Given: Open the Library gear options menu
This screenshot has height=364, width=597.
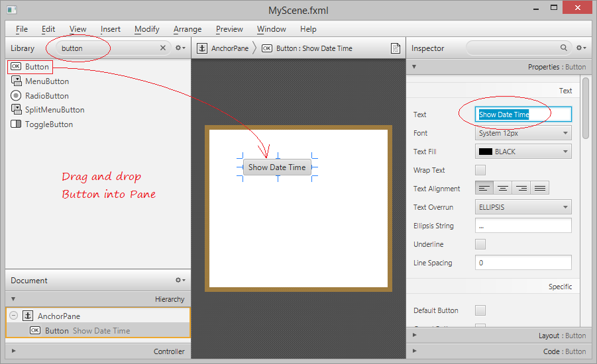Looking at the screenshot, I should pos(180,48).
